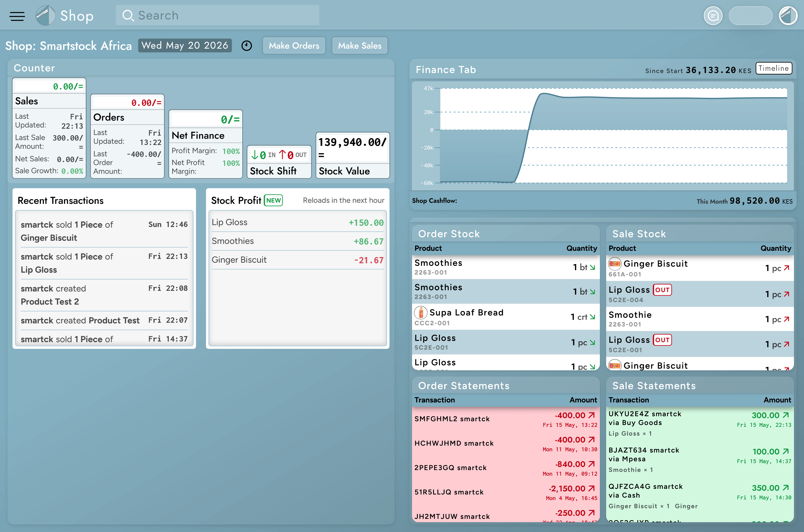Open sale QJFZCA4G arrow icon
804x532 pixels.
(x=786, y=488)
